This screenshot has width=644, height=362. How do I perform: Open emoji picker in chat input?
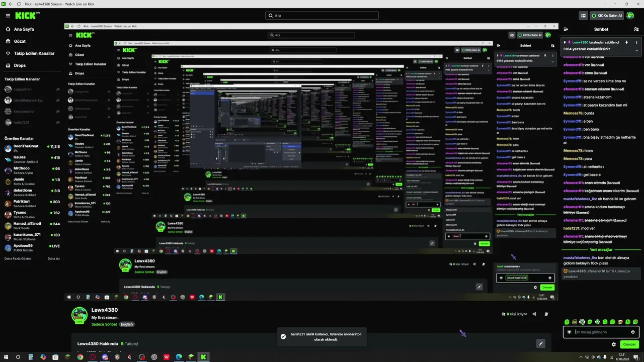(633, 332)
